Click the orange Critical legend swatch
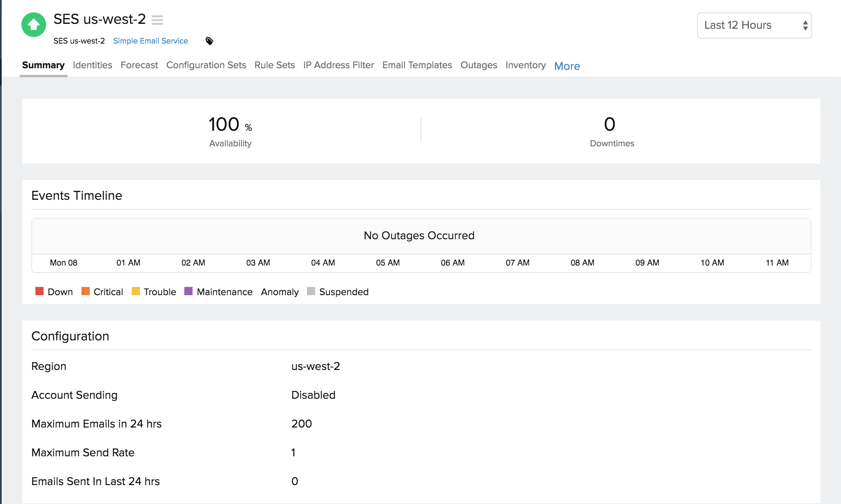This screenshot has width=841, height=504. coord(86,291)
